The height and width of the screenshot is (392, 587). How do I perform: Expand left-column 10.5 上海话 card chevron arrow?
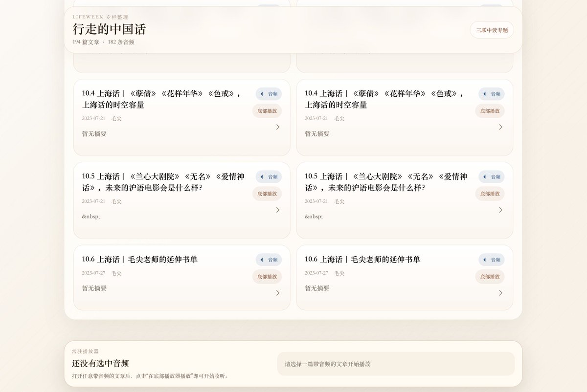tap(278, 210)
